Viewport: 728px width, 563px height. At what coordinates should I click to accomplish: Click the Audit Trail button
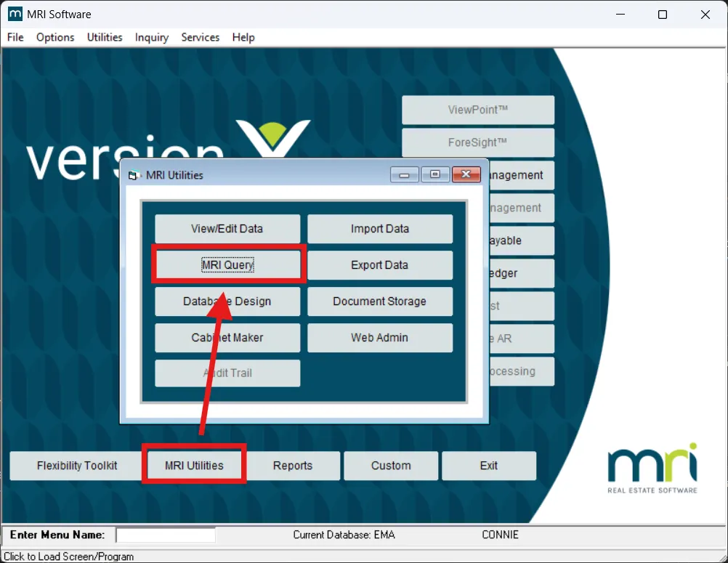(x=227, y=373)
